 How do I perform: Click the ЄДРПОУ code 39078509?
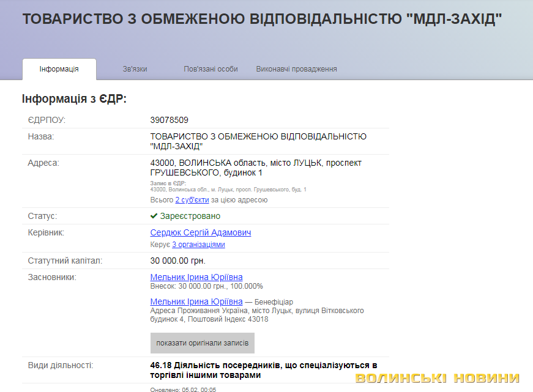pos(169,120)
